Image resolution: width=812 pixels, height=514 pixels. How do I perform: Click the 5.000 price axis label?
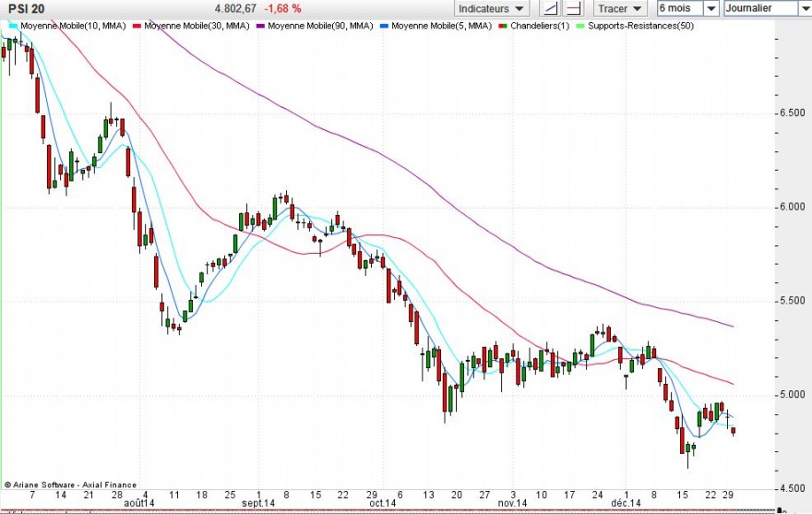point(793,395)
